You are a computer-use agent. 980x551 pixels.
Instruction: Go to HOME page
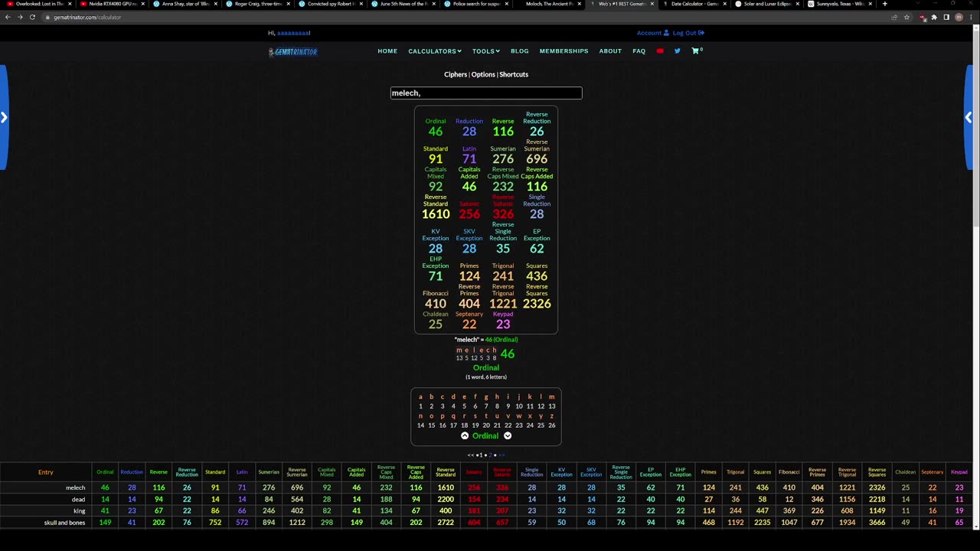387,51
